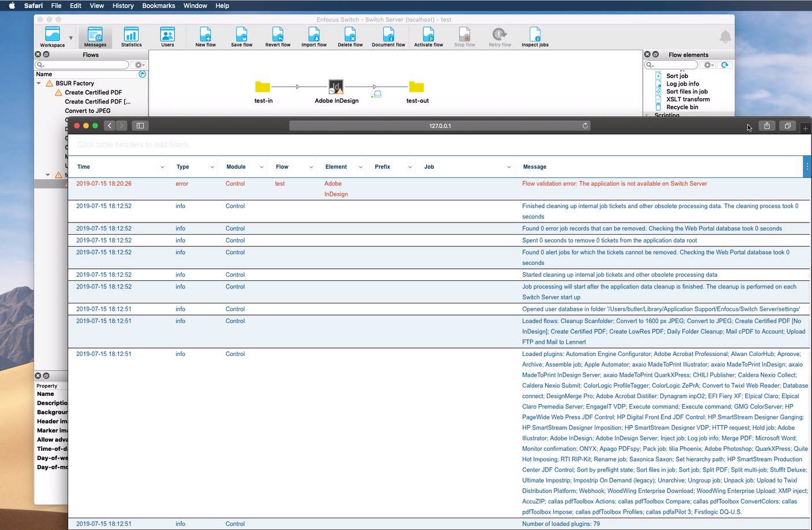
Task: Open the Window menu
Action: 195,6
